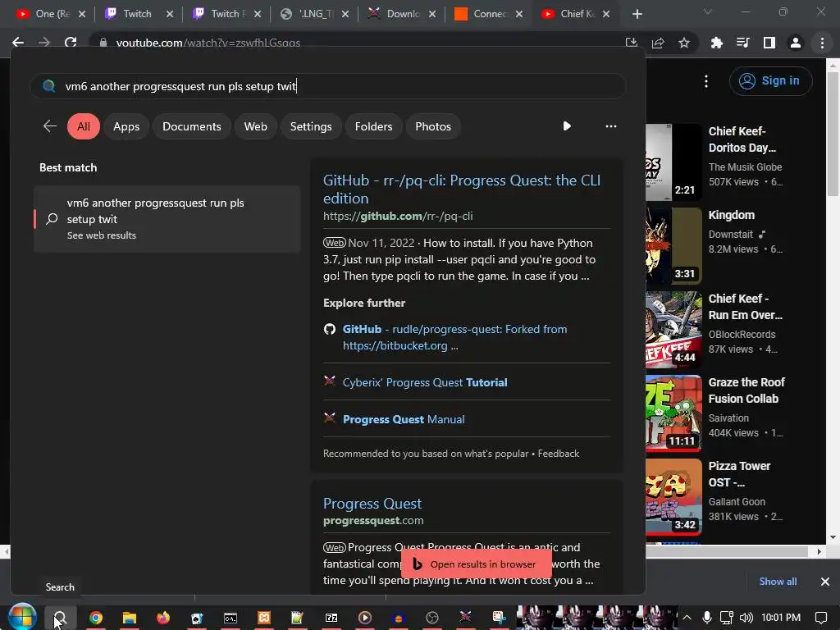
Task: Open Pizza Tower OST video thumbnail
Action: tap(673, 496)
